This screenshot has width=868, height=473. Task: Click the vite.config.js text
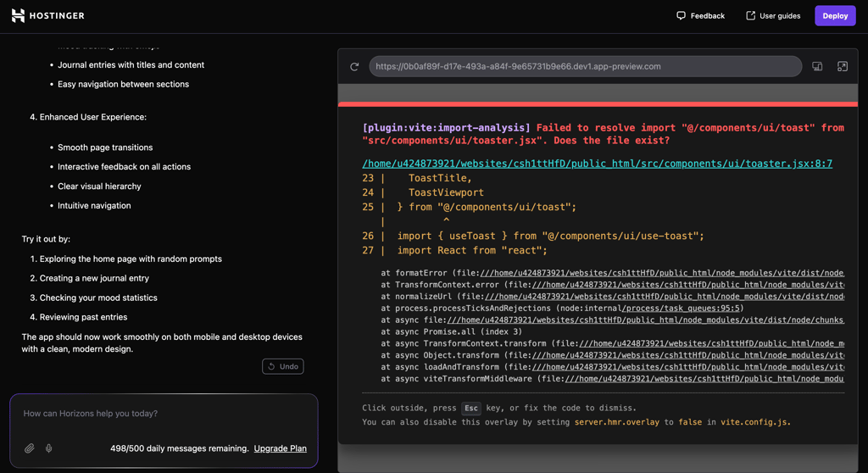(x=754, y=422)
